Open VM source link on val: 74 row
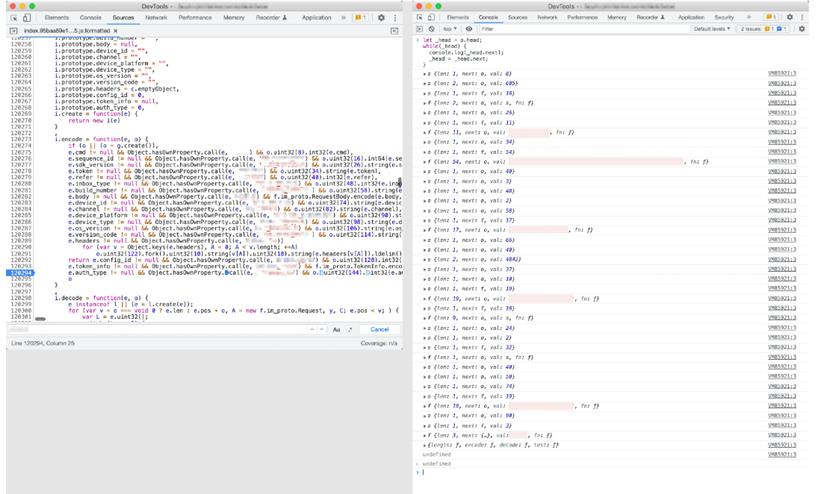The image size is (820, 494). tap(782, 387)
